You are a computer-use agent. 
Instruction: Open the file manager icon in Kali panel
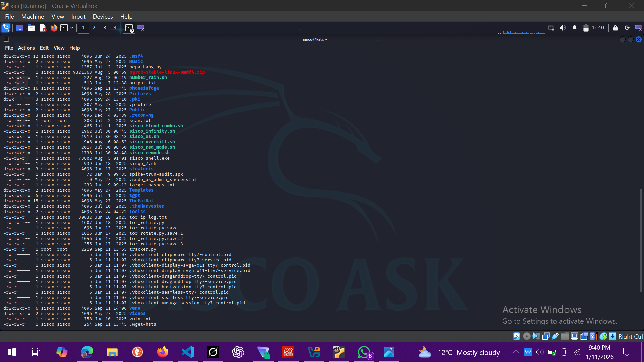[x=31, y=28]
